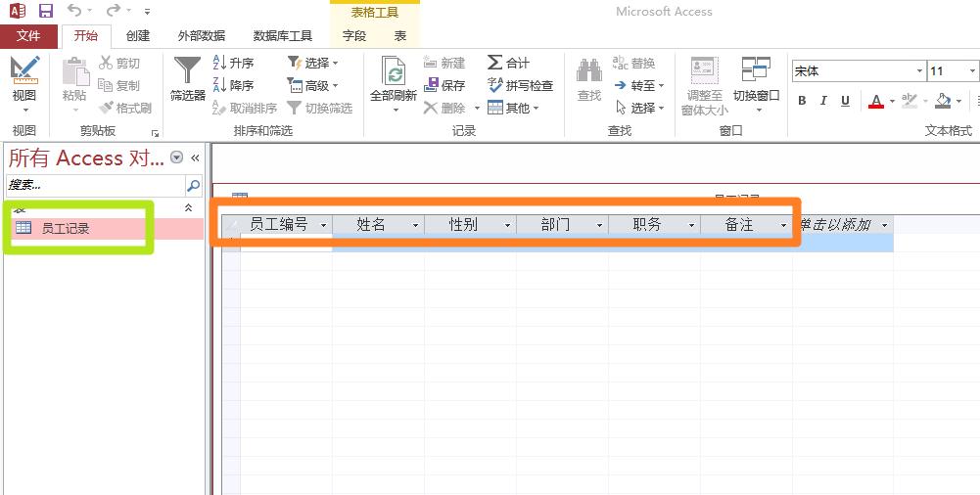Open the Switch Windows (切换窗口) icon

[756, 71]
